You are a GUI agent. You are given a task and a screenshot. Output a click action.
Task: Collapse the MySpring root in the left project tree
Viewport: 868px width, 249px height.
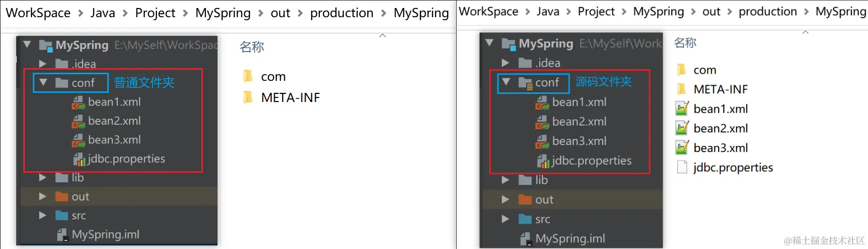point(27,45)
